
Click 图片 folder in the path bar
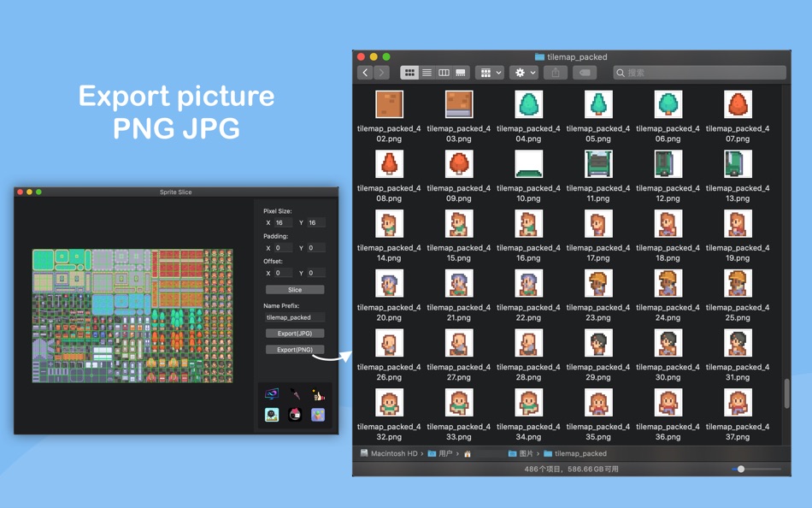click(x=521, y=453)
